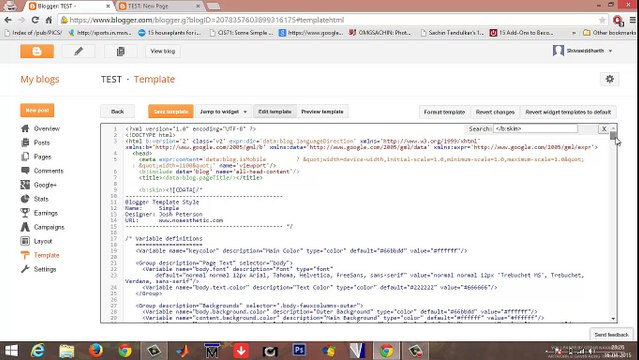This screenshot has width=639, height=360.
Task: Click the Revert changes button
Action: pyautogui.click(x=495, y=112)
